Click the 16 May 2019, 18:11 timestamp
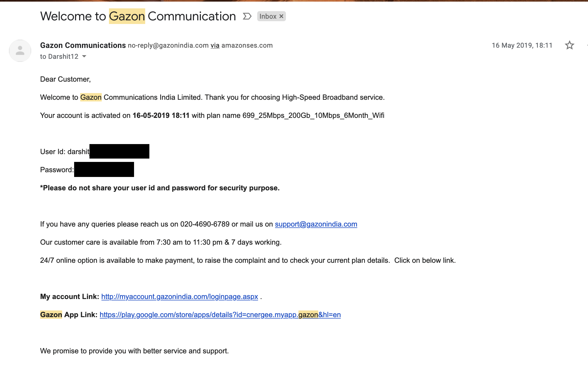 [522, 45]
